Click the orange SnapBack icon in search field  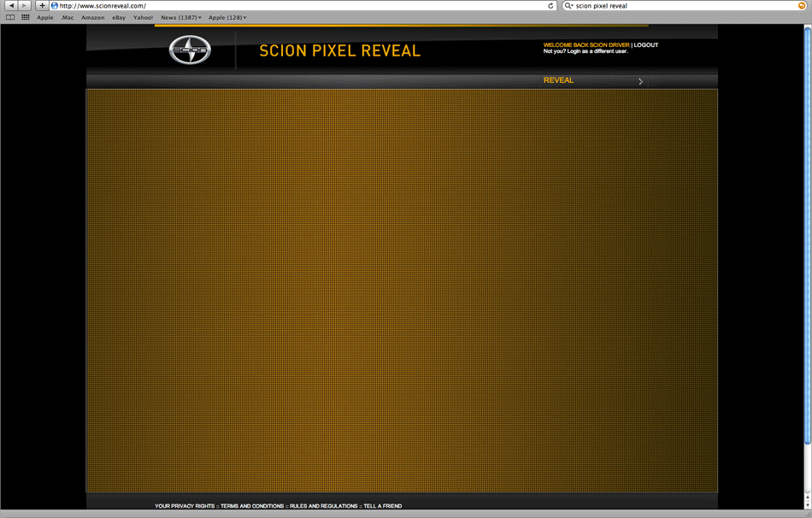(802, 6)
